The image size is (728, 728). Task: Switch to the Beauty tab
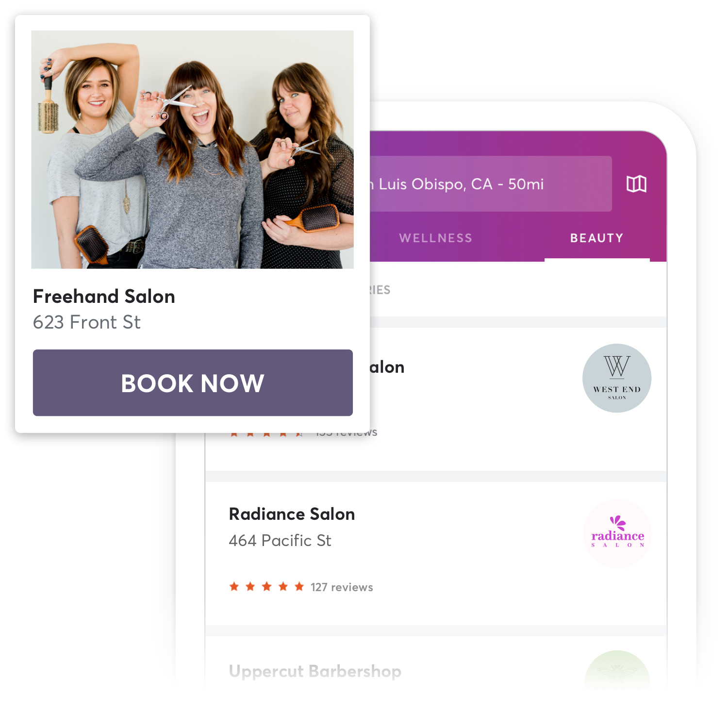click(x=596, y=238)
